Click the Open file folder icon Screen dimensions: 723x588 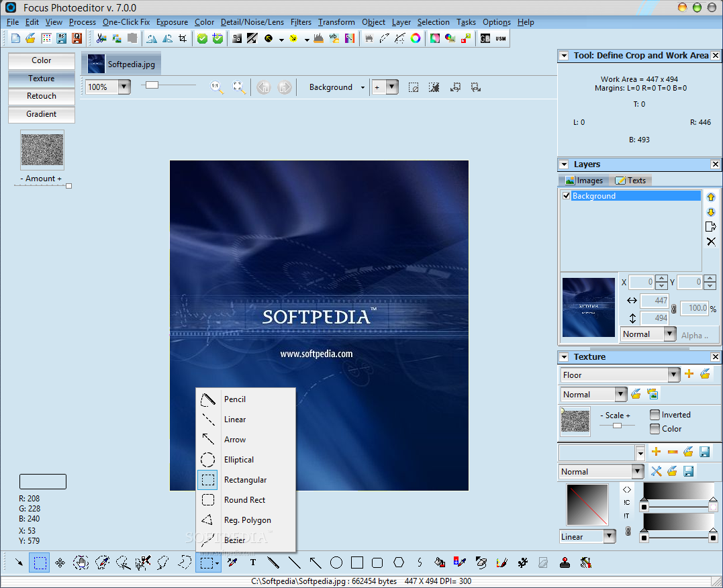pyautogui.click(x=31, y=38)
